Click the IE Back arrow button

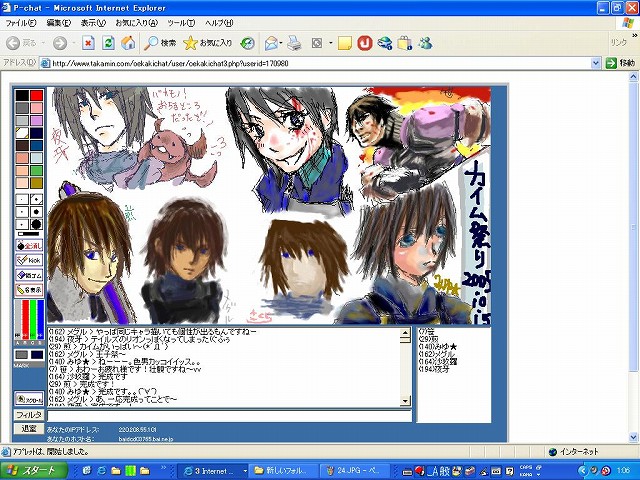coord(13,43)
